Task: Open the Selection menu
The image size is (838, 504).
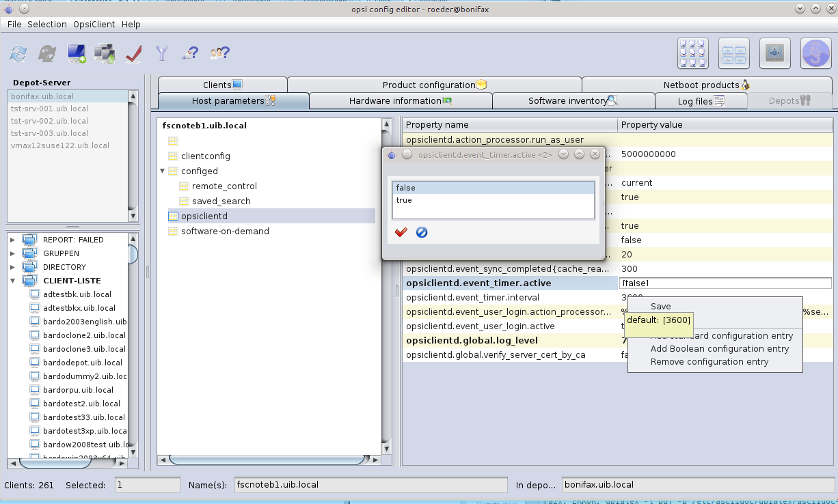Action: (47, 24)
